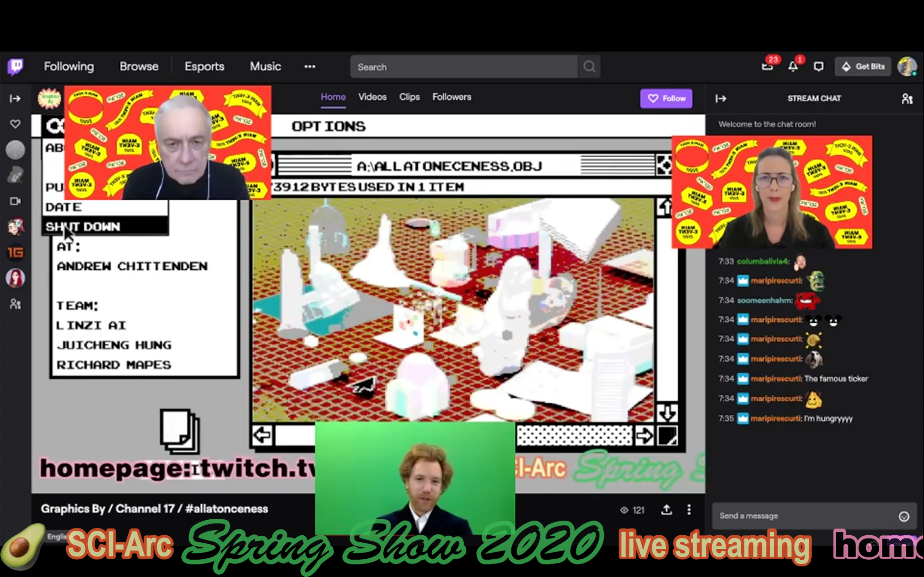Switch to the Videos tab
Screen dimensions: 924x577
[372, 97]
